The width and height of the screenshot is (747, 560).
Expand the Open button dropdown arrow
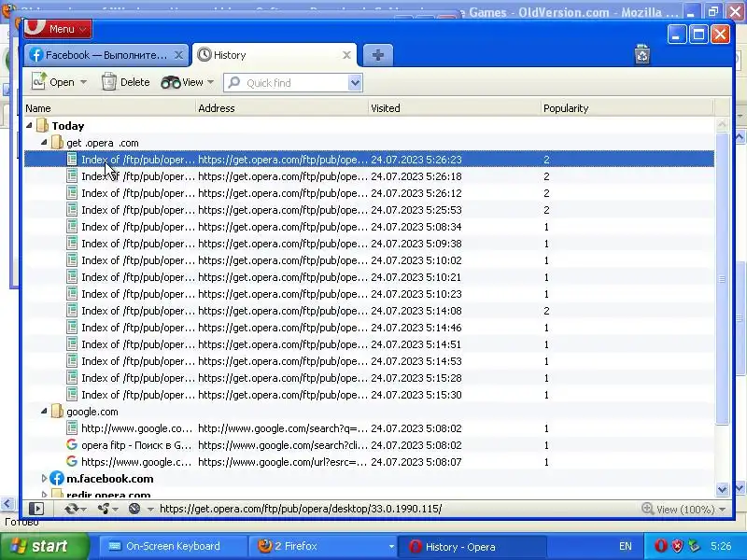tap(83, 82)
